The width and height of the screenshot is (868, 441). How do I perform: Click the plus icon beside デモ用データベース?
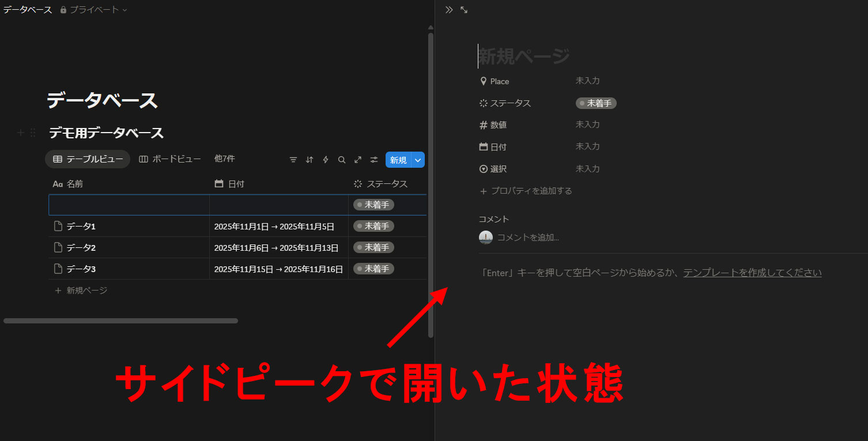click(21, 133)
